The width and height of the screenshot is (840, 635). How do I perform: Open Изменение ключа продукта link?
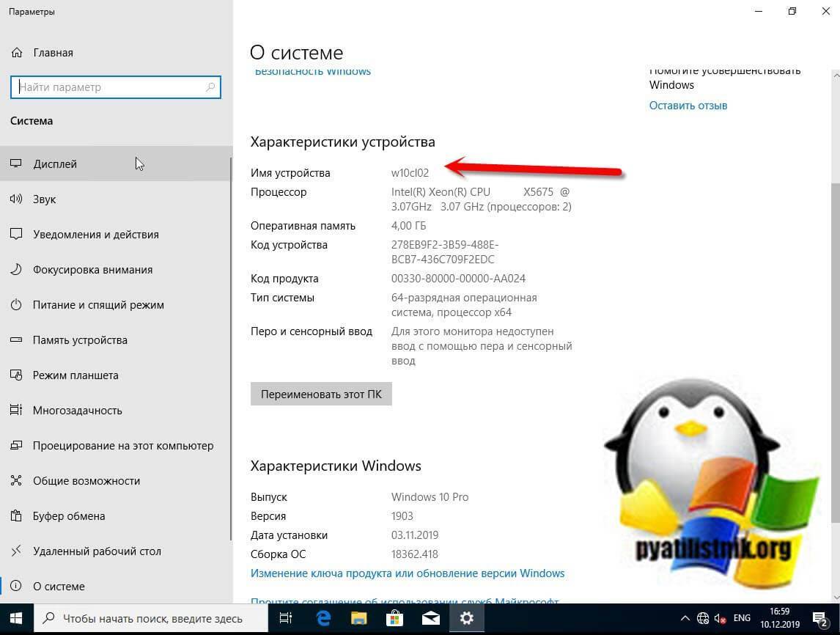click(x=408, y=573)
